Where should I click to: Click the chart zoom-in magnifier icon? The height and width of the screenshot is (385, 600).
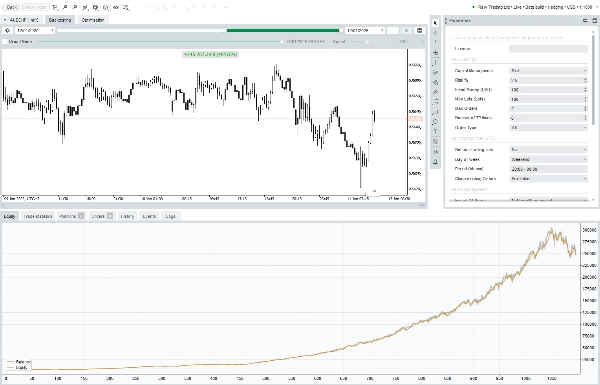pyautogui.click(x=65, y=7)
